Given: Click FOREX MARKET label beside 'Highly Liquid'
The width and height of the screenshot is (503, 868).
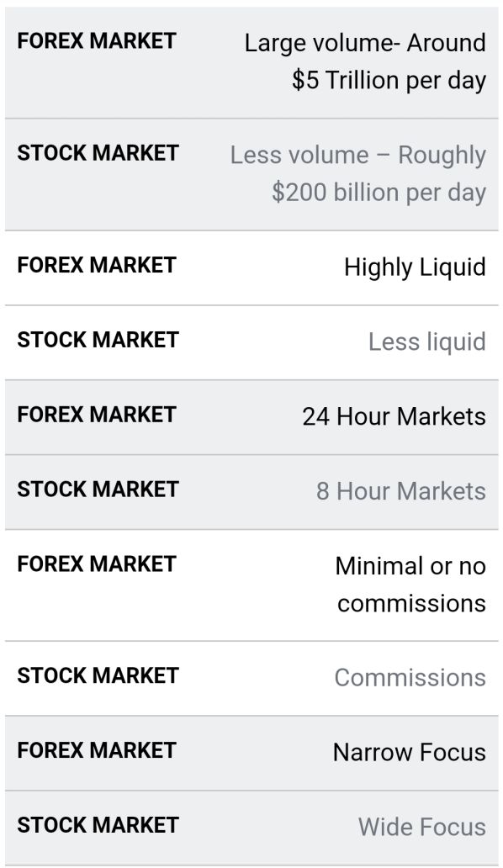Looking at the screenshot, I should [x=97, y=265].
